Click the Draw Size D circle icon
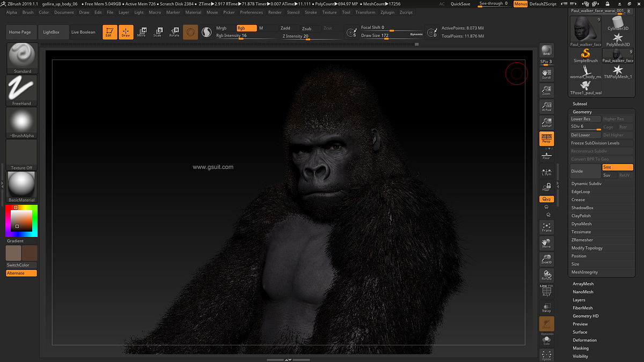Screen dimensions: 644x362 (x=432, y=33)
